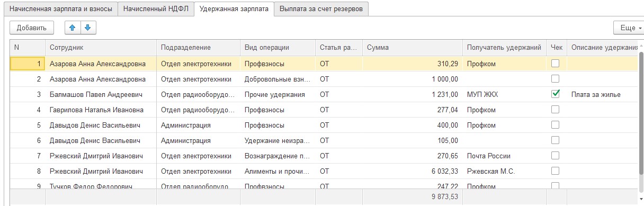Enable Чек checkbox in Гаврилова Наталья Ивановна row
Viewport: 644px width, 206px height.
556,110
